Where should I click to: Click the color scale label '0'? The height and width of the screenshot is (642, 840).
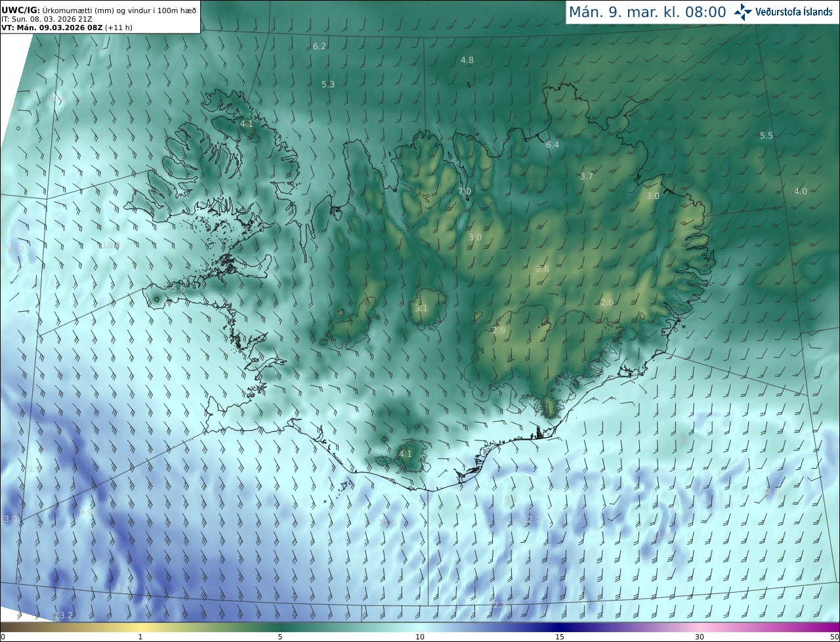click(3, 637)
